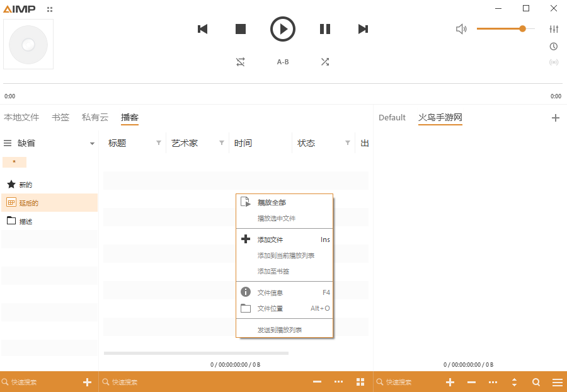Viewport: 567px width, 392px height.
Task: Choose 文件位置 menu entry
Action: pyautogui.click(x=284, y=308)
